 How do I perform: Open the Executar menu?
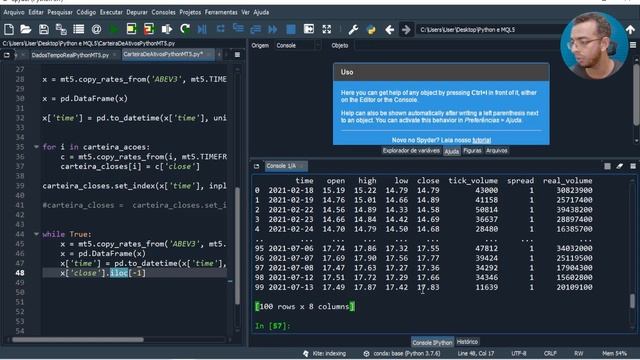click(111, 12)
